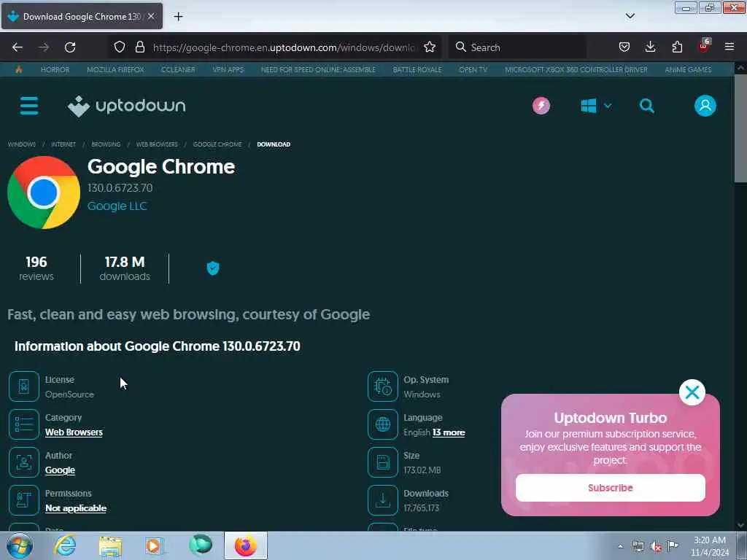This screenshot has width=747, height=560.
Task: Click the address bar URL
Action: pos(284,47)
